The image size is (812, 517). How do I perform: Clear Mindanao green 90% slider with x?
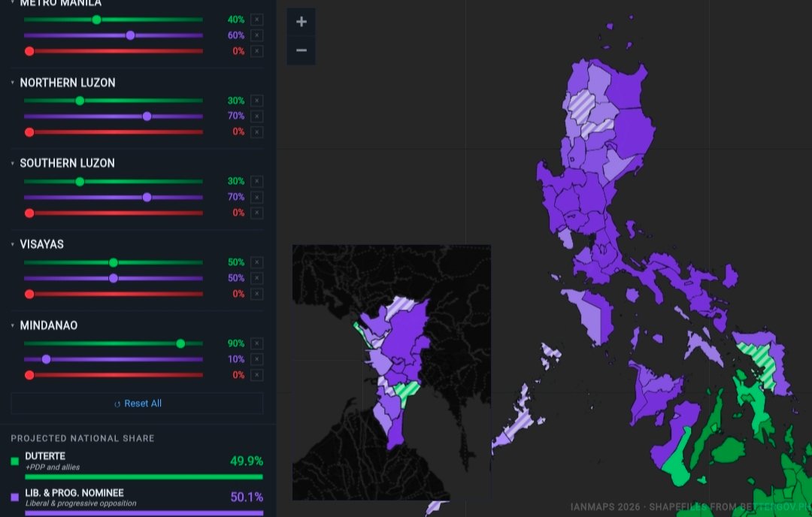[x=257, y=343]
